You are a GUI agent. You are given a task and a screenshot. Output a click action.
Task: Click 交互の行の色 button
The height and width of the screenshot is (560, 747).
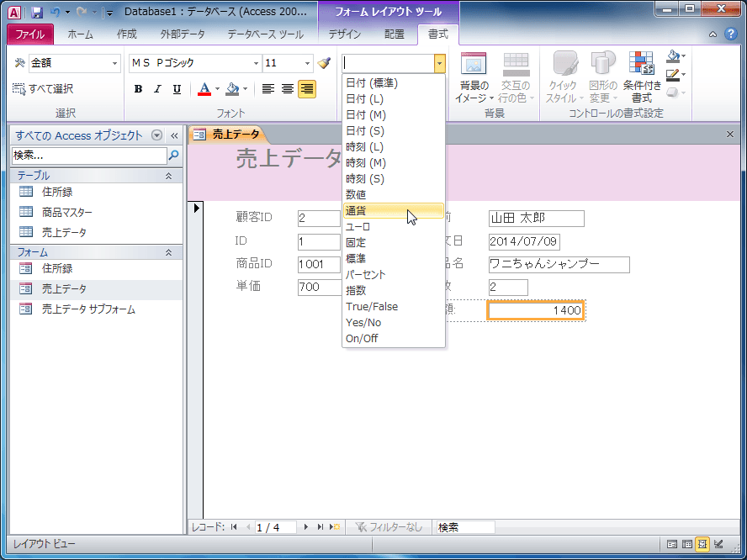pos(516,77)
